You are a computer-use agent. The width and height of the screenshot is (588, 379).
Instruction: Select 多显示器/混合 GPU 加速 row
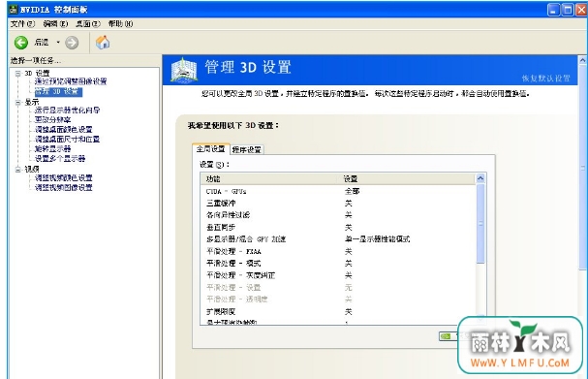(x=338, y=239)
